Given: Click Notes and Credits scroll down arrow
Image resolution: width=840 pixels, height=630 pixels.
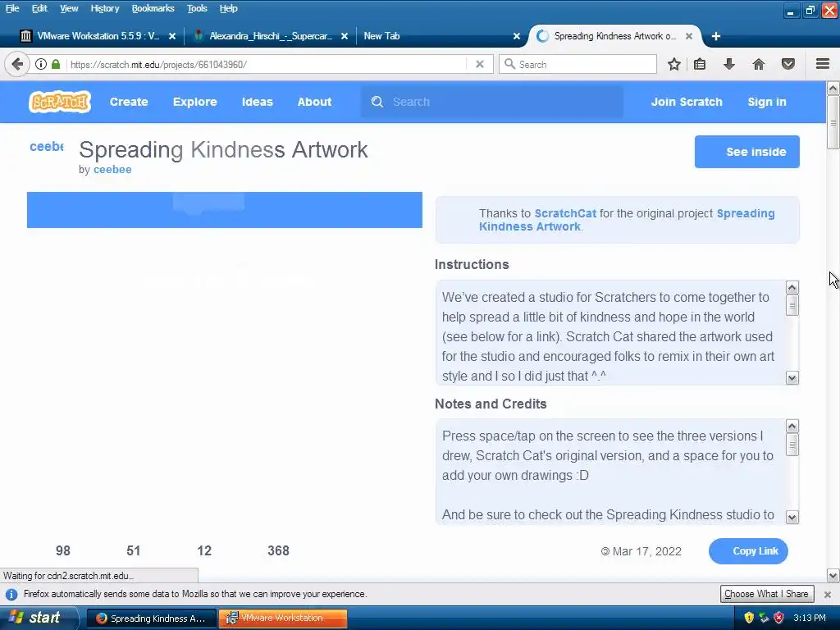Looking at the screenshot, I should point(792,517).
